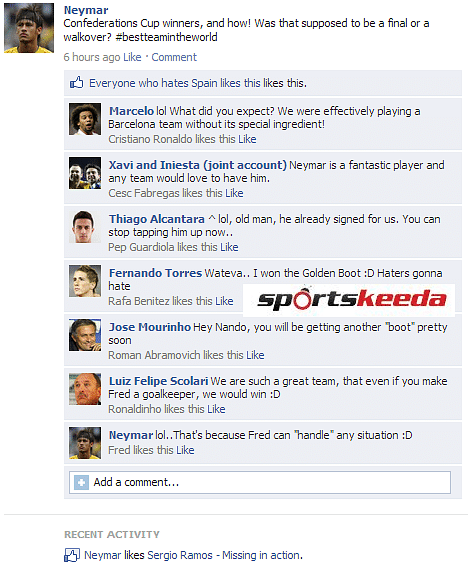Open Xavi and Iniesta joint account avatar
This screenshot has height=577, width=468.
[85, 173]
